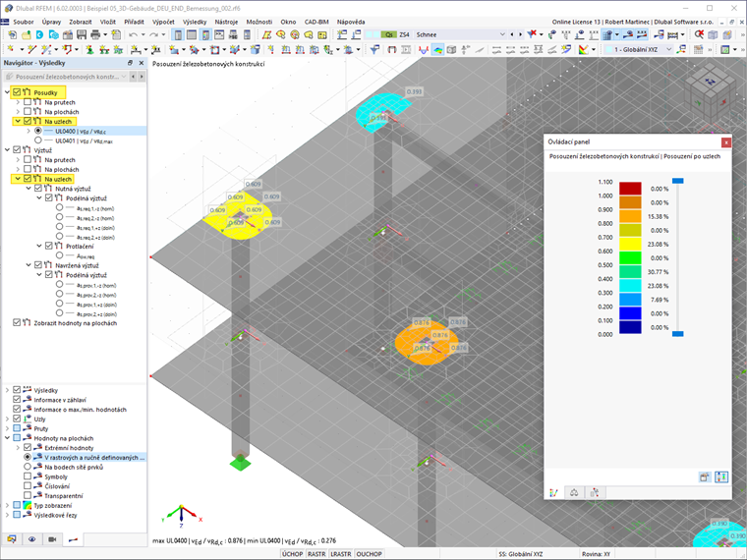The height and width of the screenshot is (560, 747).
Task: Toggle the navigator panel display icon
Action: pos(178,34)
